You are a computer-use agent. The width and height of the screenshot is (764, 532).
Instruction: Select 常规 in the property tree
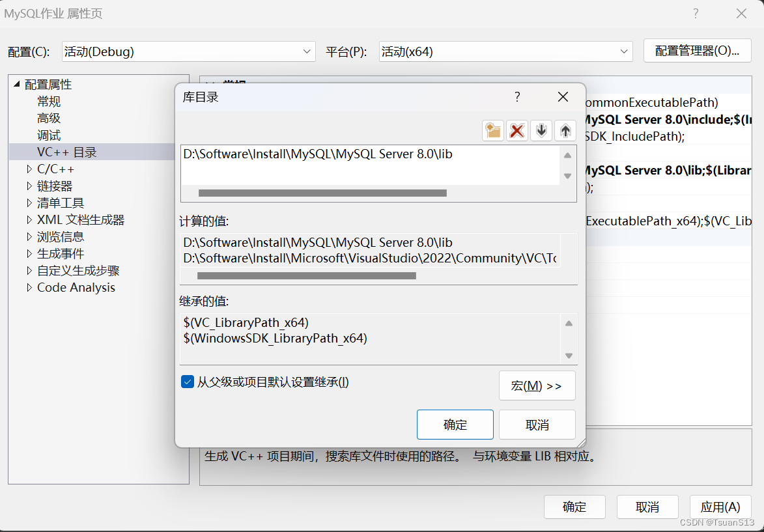click(49, 102)
